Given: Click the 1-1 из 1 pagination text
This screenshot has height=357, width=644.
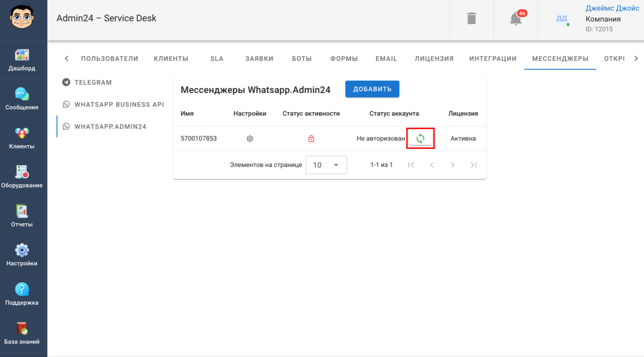Looking at the screenshot, I should (x=382, y=165).
